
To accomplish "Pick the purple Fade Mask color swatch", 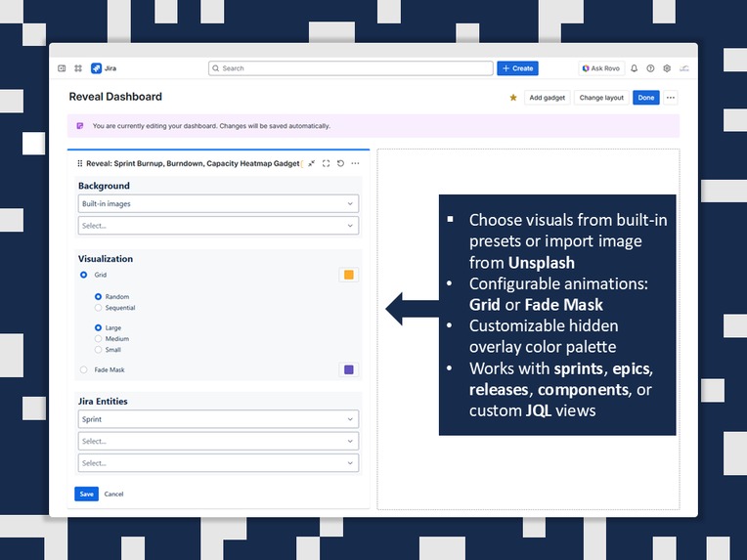I will click(x=349, y=369).
